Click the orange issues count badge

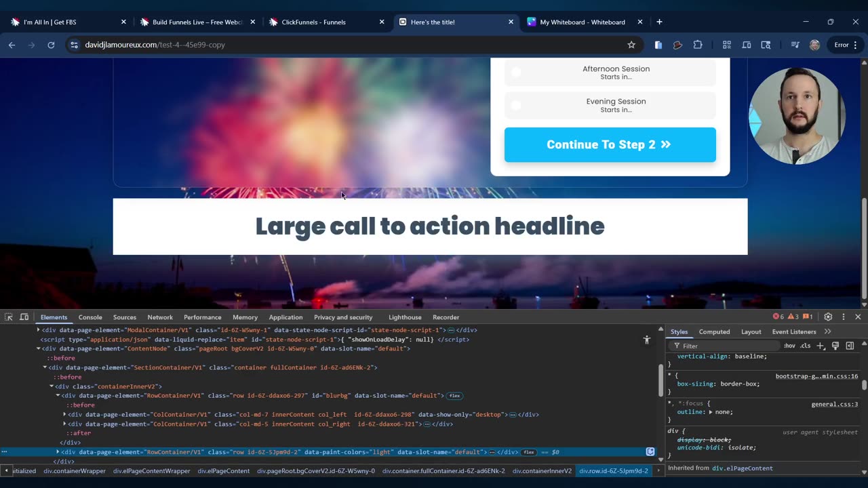click(808, 317)
